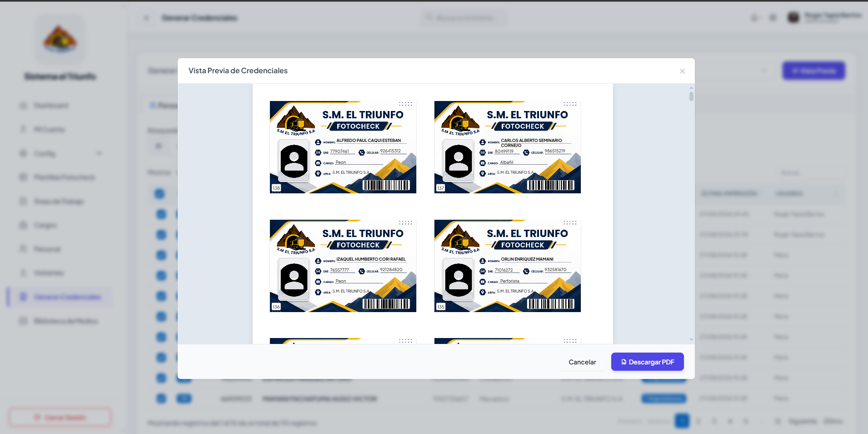Screen dimensions: 868x434
Task: Open Mi Cuenta via its user icon
Action: point(24,130)
